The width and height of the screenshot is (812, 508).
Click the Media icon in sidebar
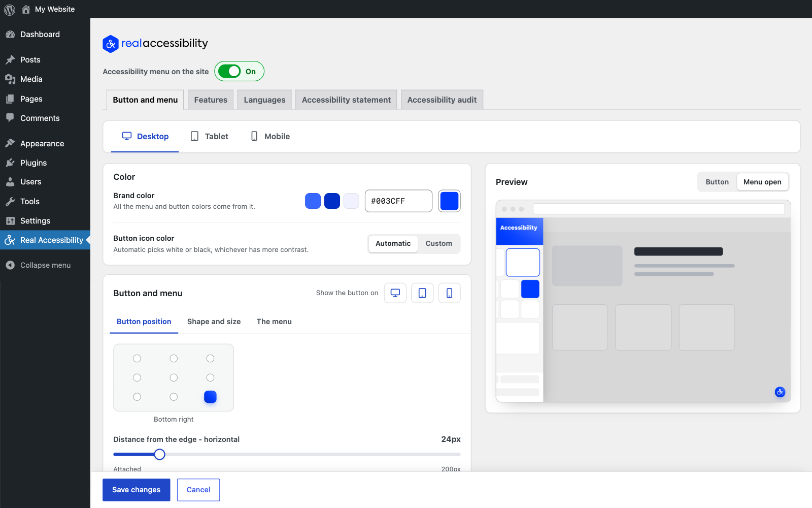pyautogui.click(x=10, y=79)
